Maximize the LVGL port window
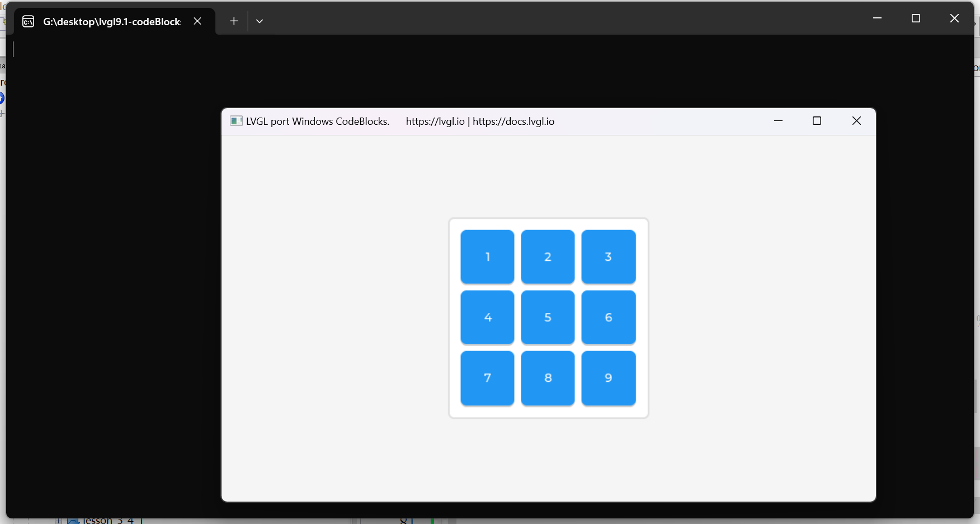 pos(817,121)
